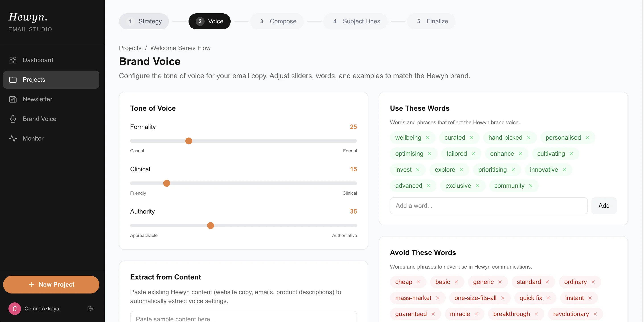Click the New Project button

click(51, 284)
